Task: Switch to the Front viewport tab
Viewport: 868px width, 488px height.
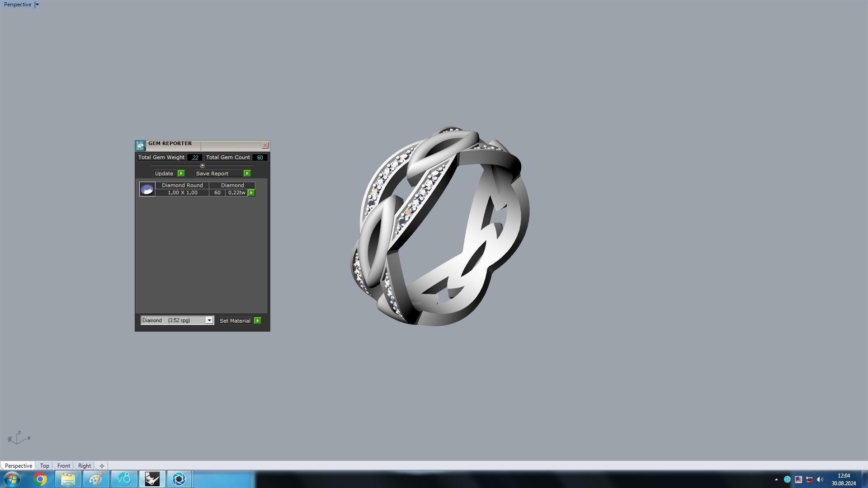Action: (64, 466)
